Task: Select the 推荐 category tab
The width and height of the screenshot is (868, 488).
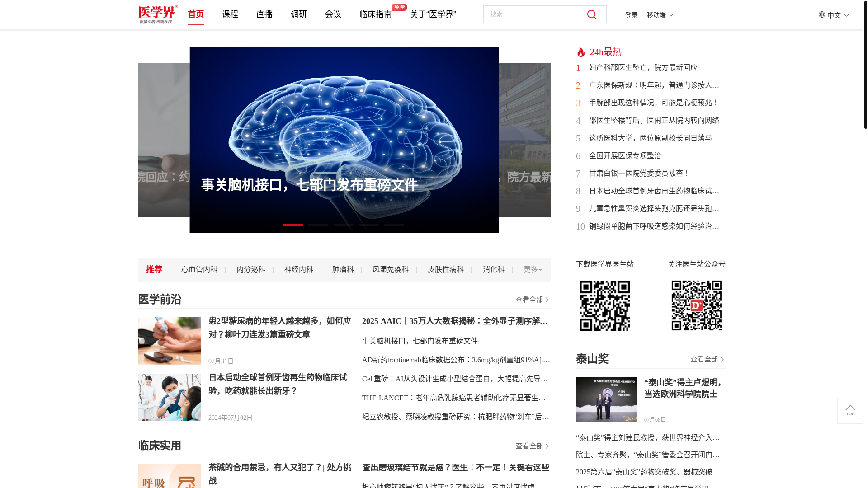Action: (154, 270)
